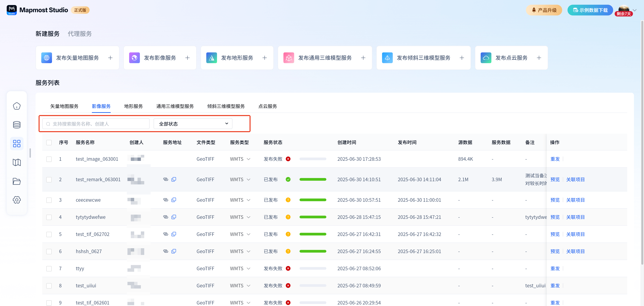The height and width of the screenshot is (306, 644).
Task: Switch to the 地形服务 tab
Action: point(133,106)
